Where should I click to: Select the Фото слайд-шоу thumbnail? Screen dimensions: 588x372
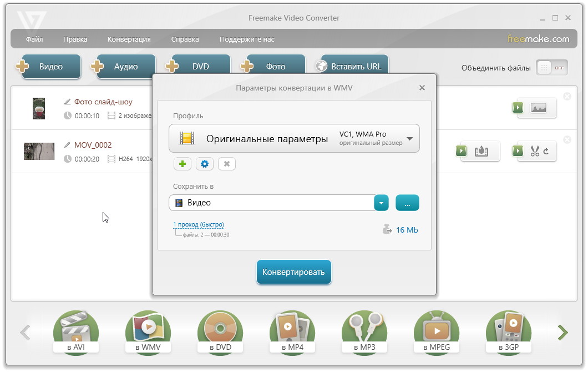[x=39, y=108]
